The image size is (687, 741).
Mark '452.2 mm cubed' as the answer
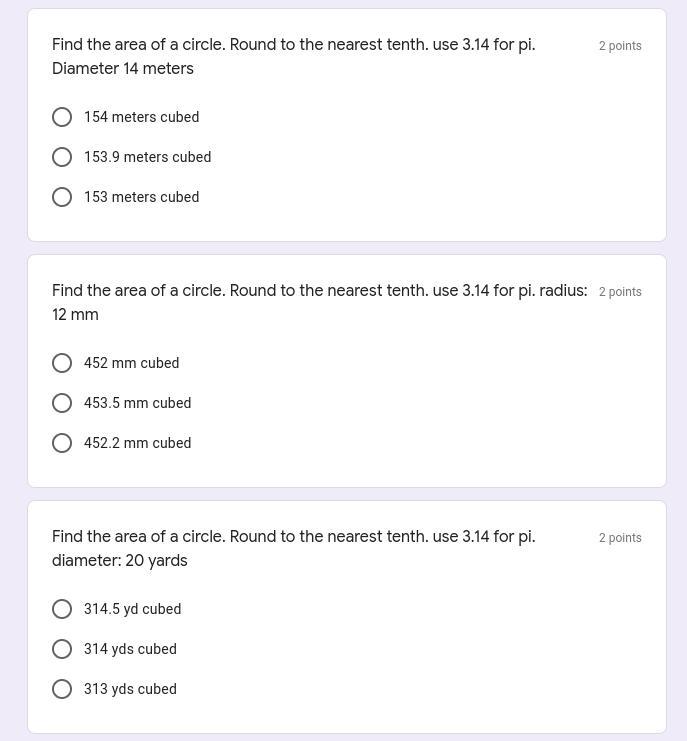click(62, 443)
